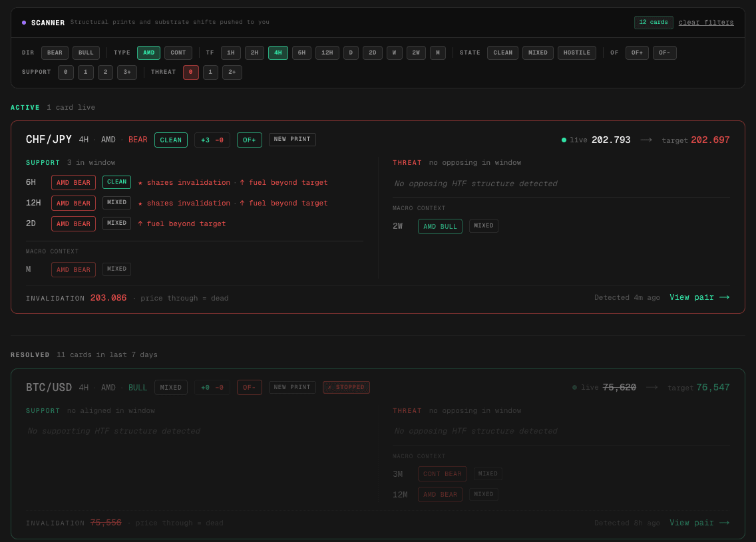The height and width of the screenshot is (542, 756).
Task: Click the +3 -0 score badge
Action: (x=212, y=140)
